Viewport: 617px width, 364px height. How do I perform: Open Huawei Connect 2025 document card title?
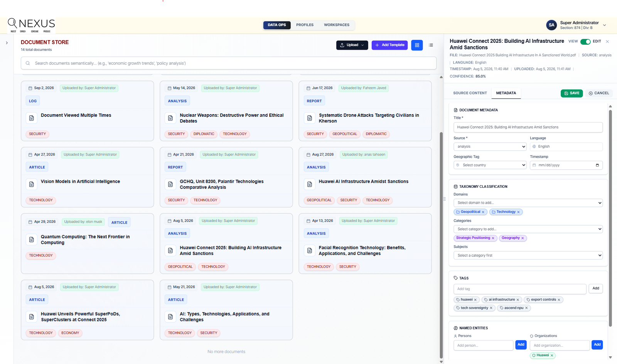point(231,251)
